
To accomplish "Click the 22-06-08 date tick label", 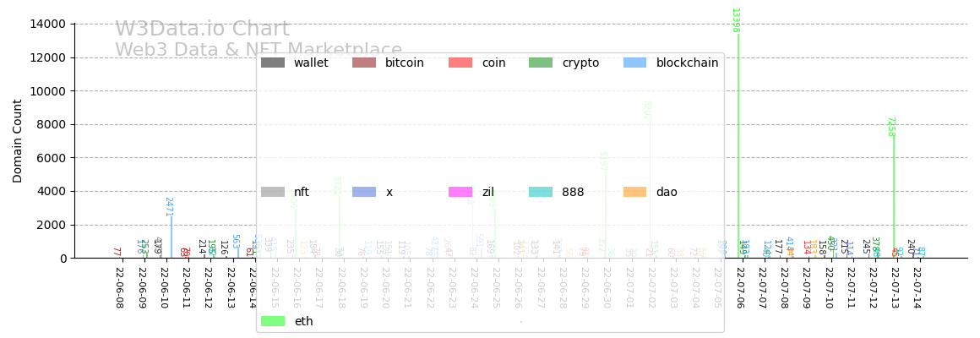I will tap(119, 288).
